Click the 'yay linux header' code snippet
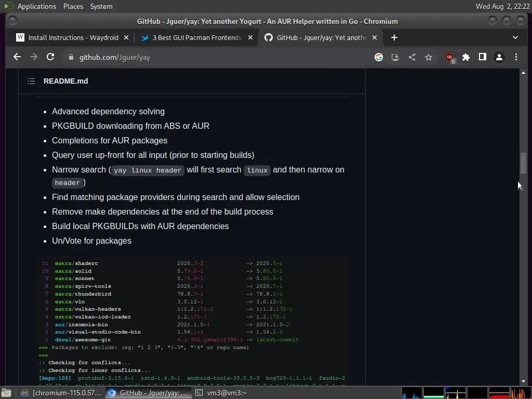The image size is (532, 399). 148,170
